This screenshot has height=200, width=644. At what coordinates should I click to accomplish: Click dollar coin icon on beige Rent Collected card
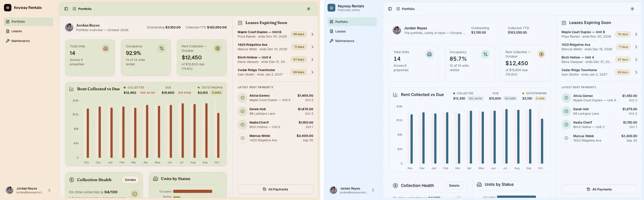(x=217, y=48)
